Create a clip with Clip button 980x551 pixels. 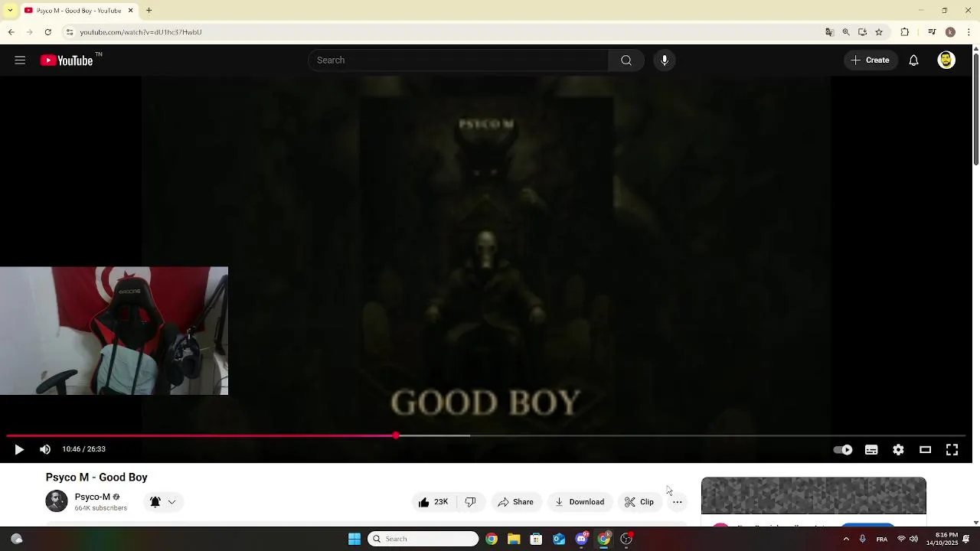pyautogui.click(x=639, y=502)
